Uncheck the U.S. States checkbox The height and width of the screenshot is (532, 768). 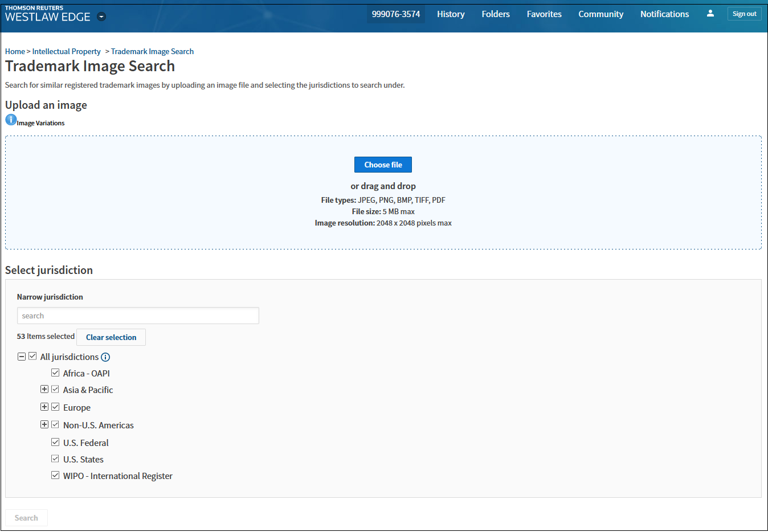pyautogui.click(x=55, y=459)
